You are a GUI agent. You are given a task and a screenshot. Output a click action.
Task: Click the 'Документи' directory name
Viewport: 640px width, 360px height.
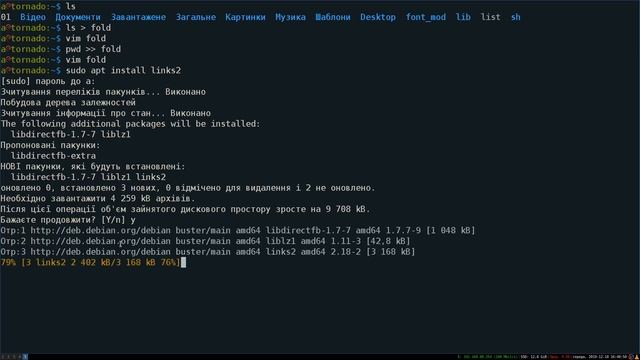coord(78,17)
